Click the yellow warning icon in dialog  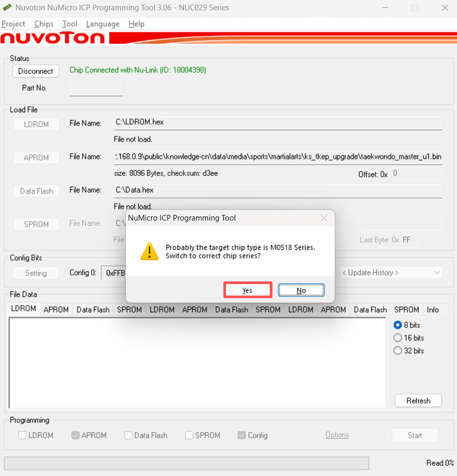[149, 251]
